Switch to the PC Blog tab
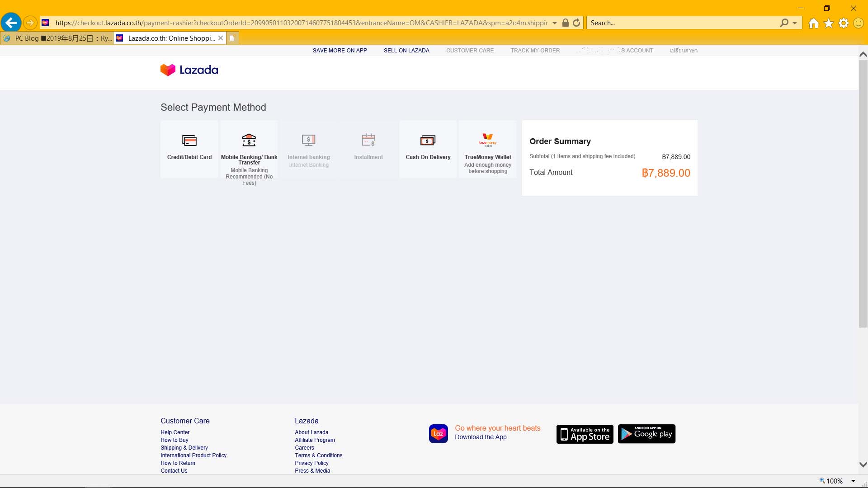This screenshot has width=868, height=488. coord(57,38)
